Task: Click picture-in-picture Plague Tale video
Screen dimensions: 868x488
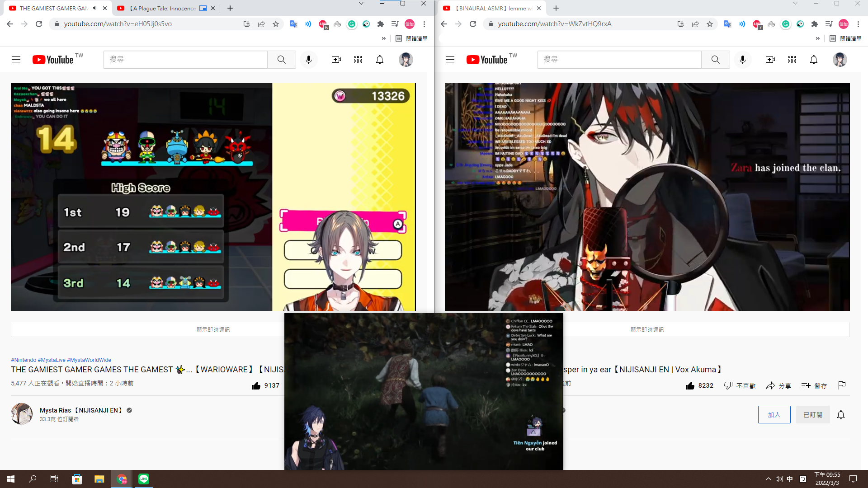Action: click(x=424, y=391)
